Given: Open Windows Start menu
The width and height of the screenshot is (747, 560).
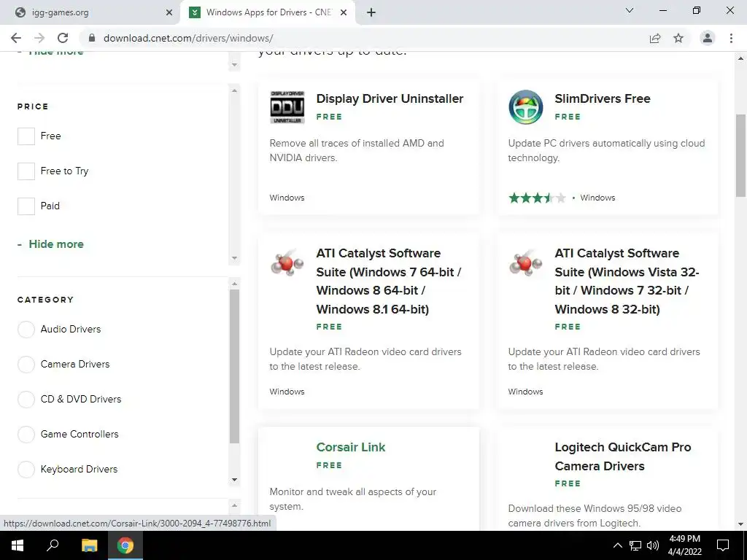Looking at the screenshot, I should pyautogui.click(x=18, y=545).
